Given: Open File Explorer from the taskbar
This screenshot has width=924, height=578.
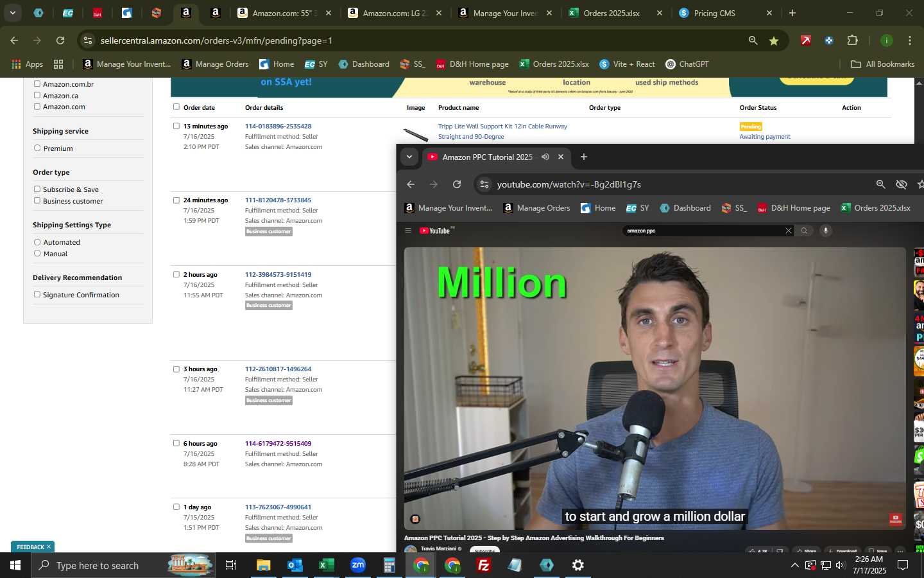Looking at the screenshot, I should click(263, 565).
